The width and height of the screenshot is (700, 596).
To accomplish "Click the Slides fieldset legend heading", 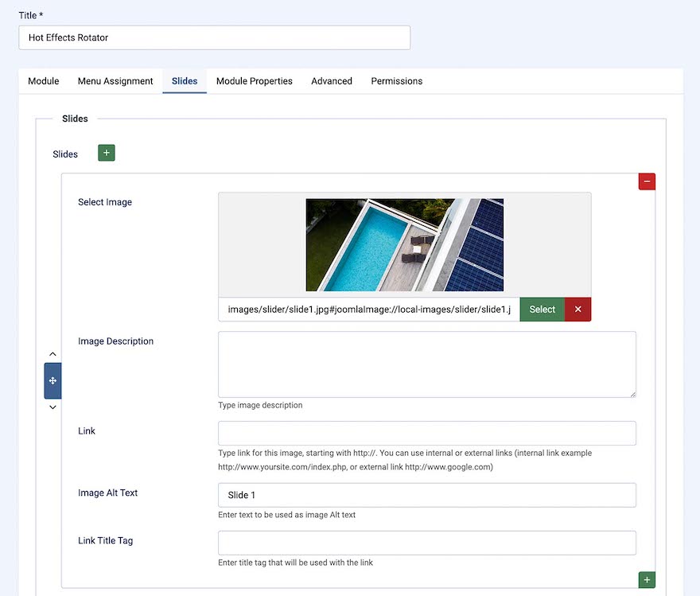I will [75, 119].
